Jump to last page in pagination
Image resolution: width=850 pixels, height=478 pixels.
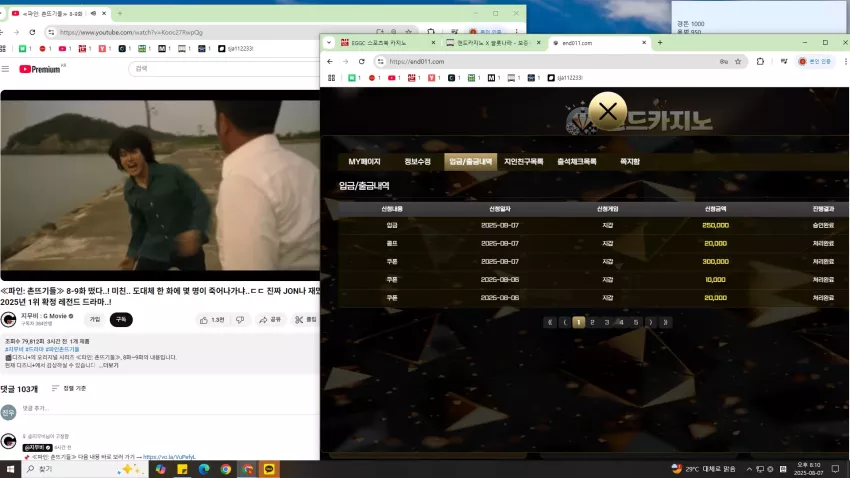[665, 322]
